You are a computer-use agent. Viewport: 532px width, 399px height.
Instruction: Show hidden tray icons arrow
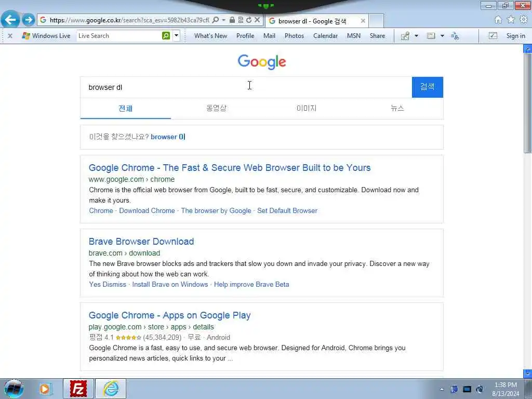tap(442, 390)
